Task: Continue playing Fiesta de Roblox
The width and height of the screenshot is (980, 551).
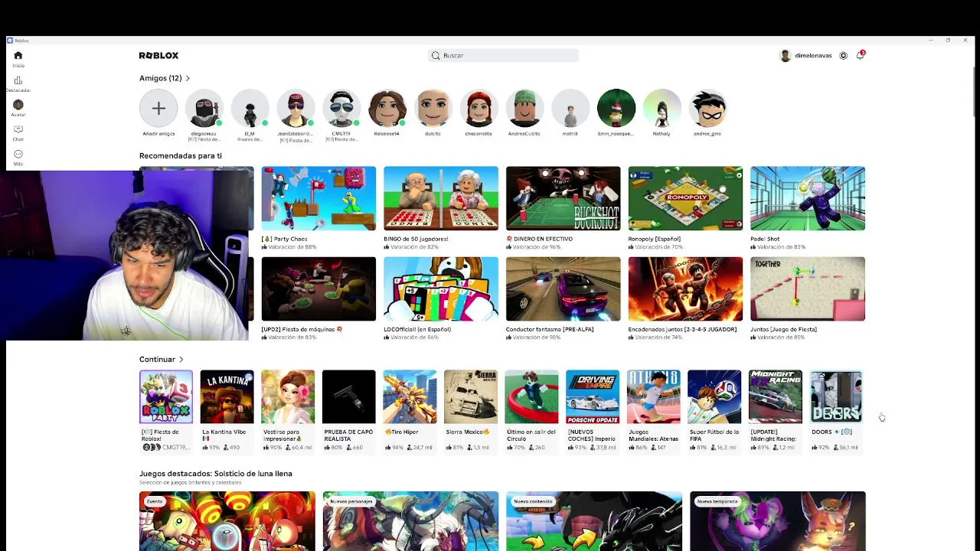Action: tap(166, 396)
